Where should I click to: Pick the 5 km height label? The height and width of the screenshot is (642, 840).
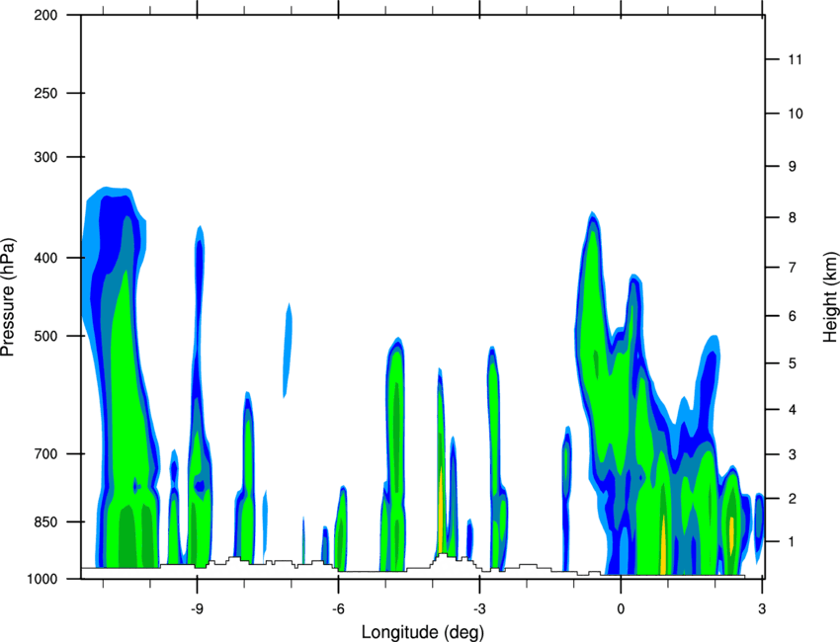point(793,363)
